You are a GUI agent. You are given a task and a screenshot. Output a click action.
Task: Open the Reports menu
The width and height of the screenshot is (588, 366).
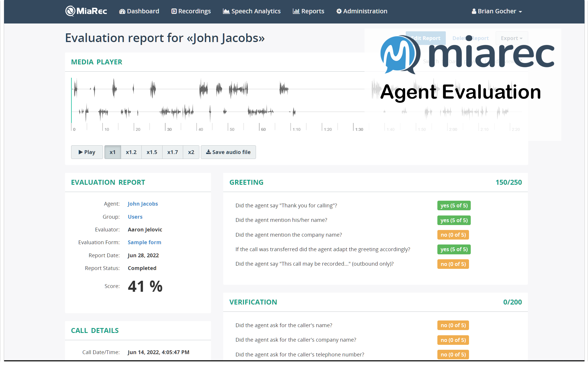pyautogui.click(x=309, y=11)
